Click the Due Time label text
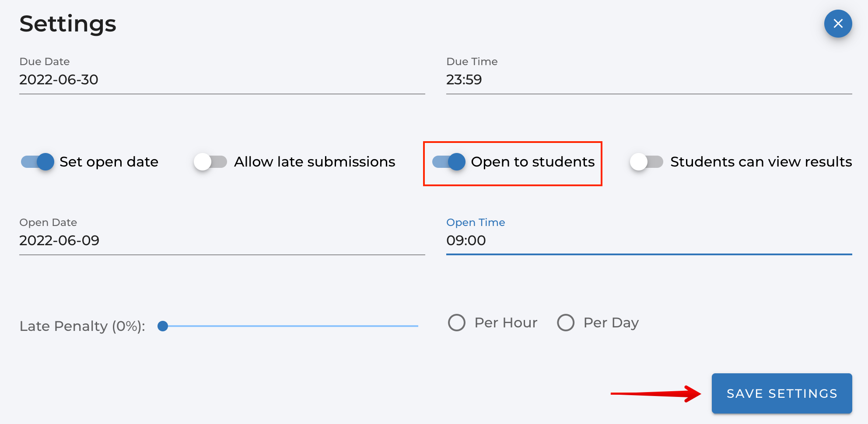Screen dimensions: 868x424 coord(472,62)
